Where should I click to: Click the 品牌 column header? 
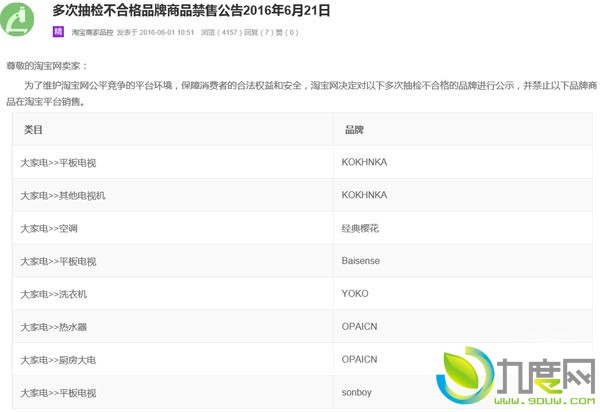click(354, 130)
